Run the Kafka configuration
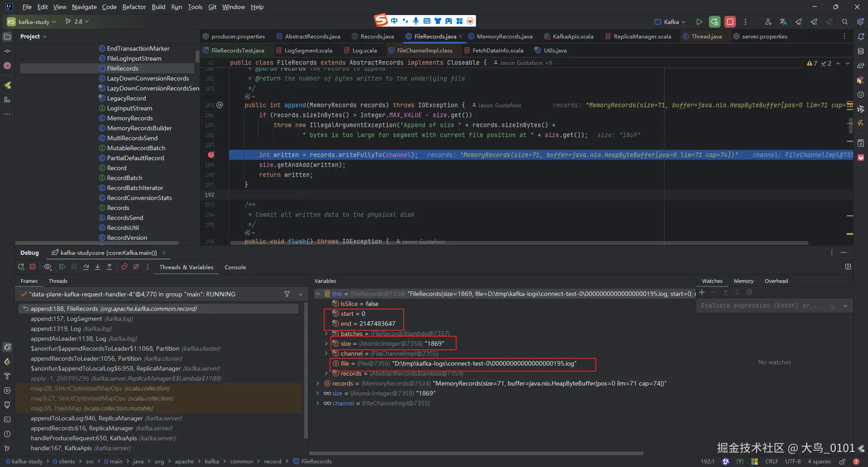 [x=699, y=22]
